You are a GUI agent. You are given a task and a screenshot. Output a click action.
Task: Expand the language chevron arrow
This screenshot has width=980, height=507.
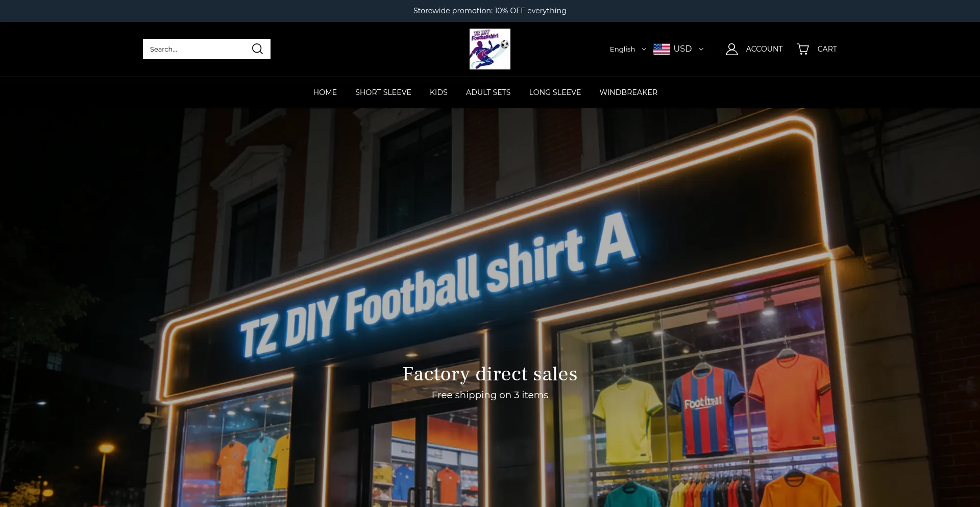[x=645, y=49]
